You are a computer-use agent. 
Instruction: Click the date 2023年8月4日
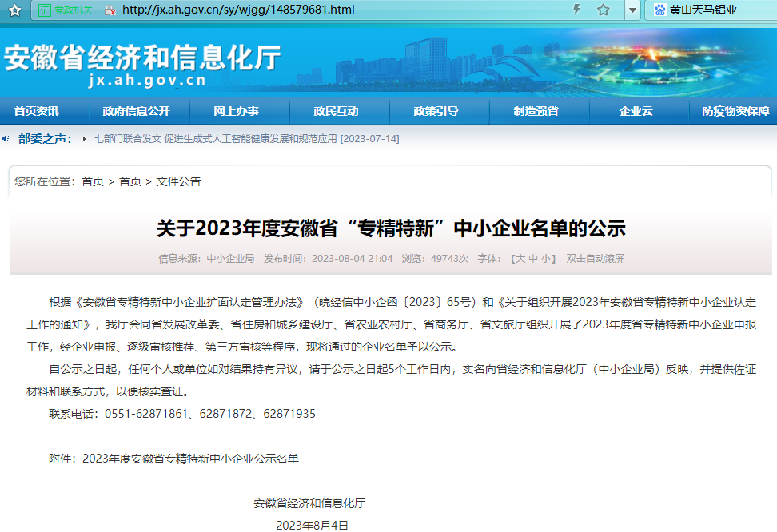pyautogui.click(x=313, y=525)
